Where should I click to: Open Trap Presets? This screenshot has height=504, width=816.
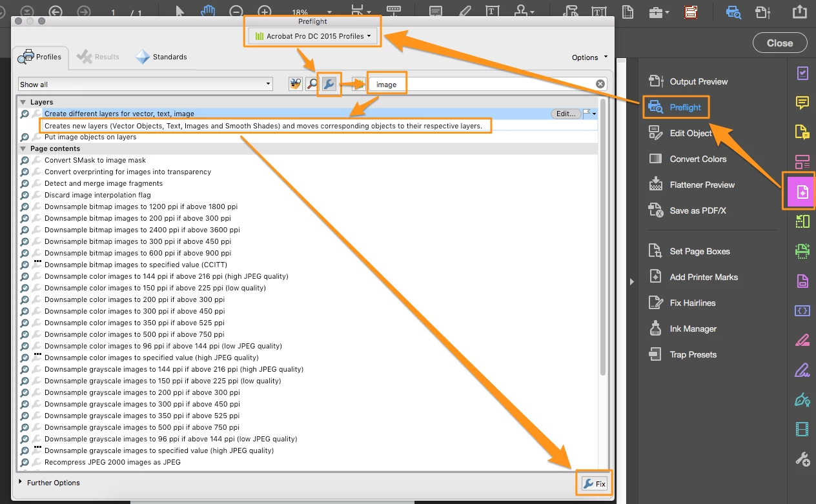683,354
